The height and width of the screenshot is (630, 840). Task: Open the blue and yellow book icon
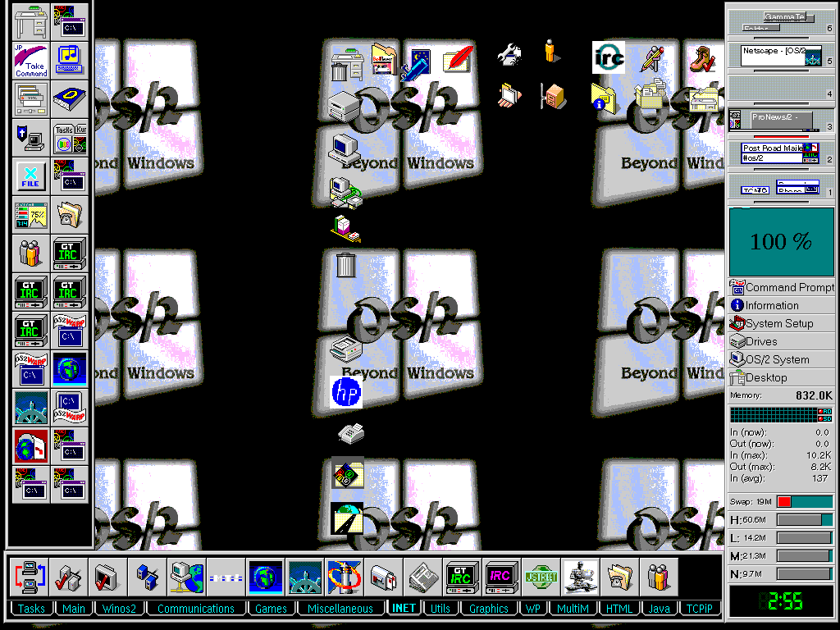70,99
